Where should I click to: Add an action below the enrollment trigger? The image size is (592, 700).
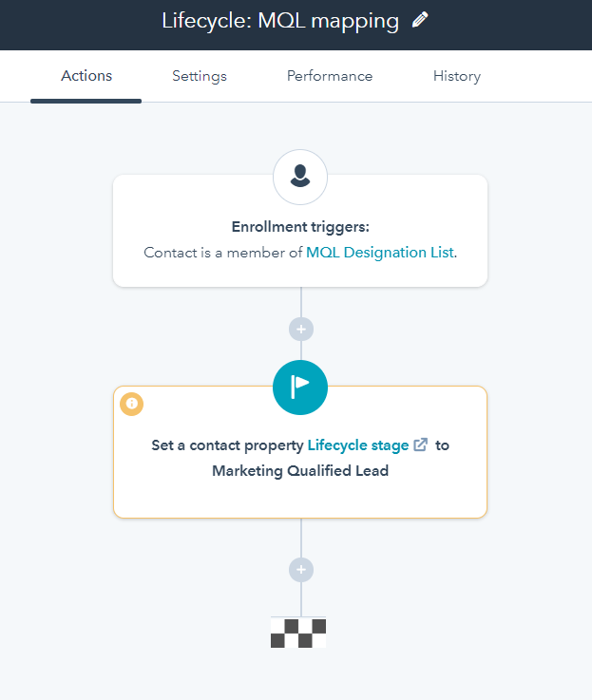coord(300,329)
